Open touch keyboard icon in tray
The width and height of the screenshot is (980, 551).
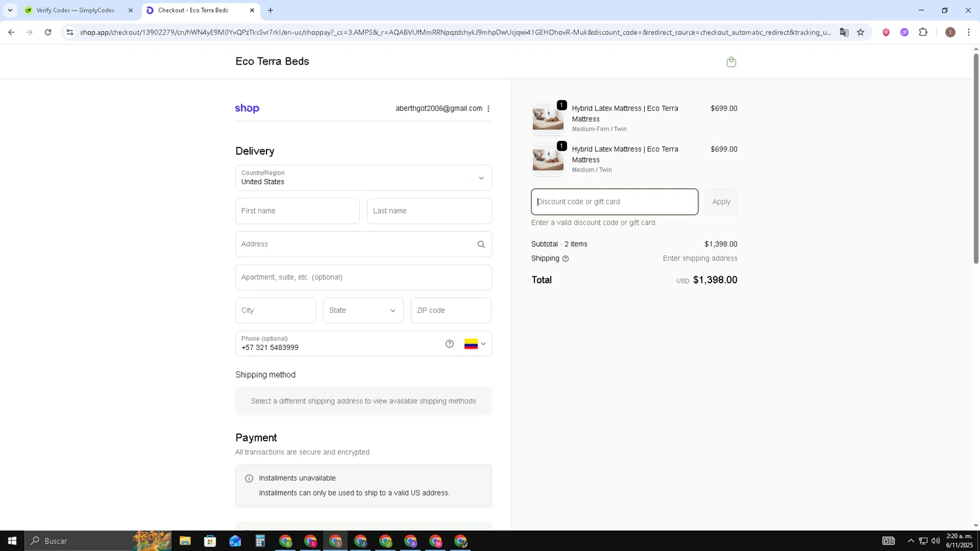889,541
